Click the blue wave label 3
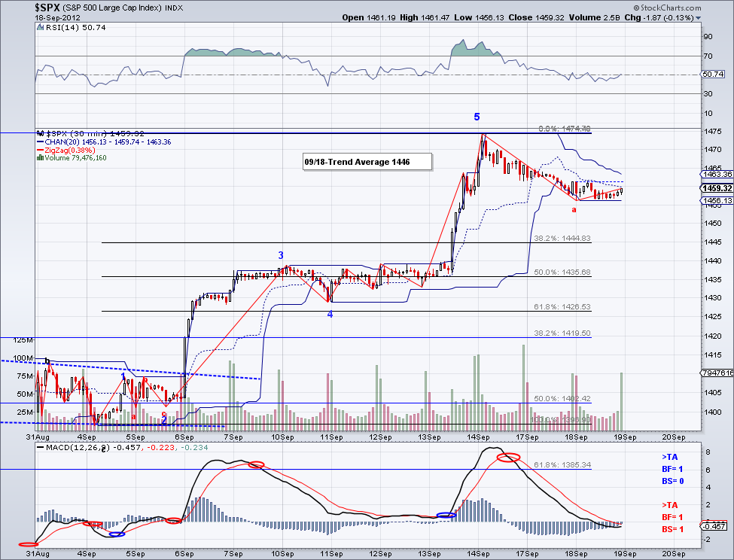The image size is (734, 560). pyautogui.click(x=281, y=255)
